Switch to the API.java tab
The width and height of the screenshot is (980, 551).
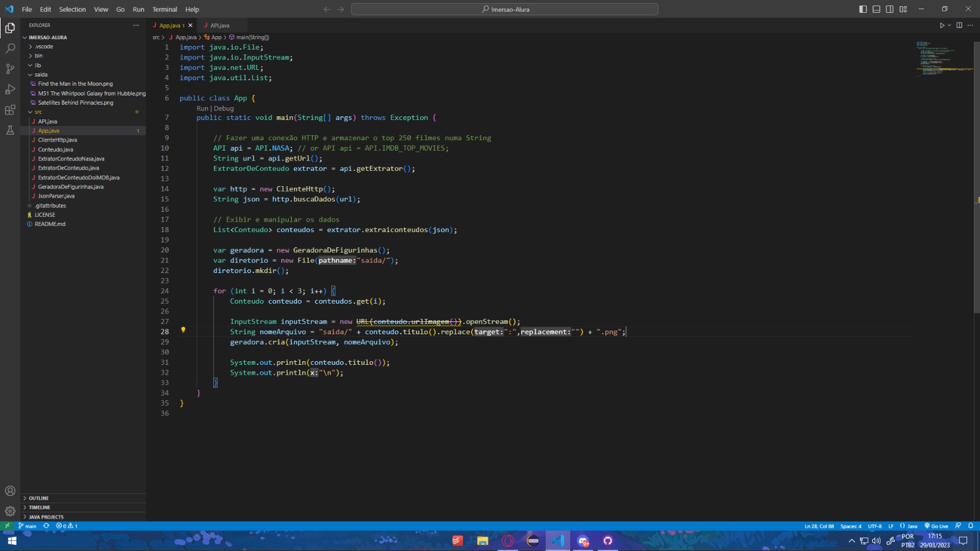(221, 25)
